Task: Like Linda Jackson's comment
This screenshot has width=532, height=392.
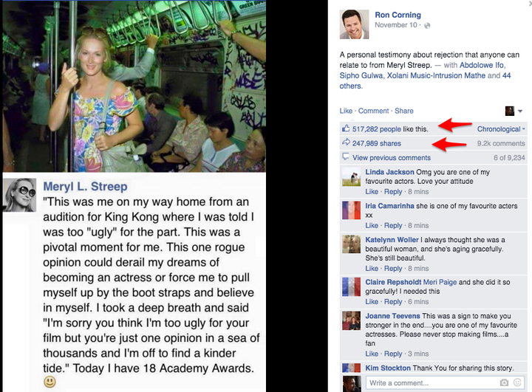Action: [x=372, y=192]
